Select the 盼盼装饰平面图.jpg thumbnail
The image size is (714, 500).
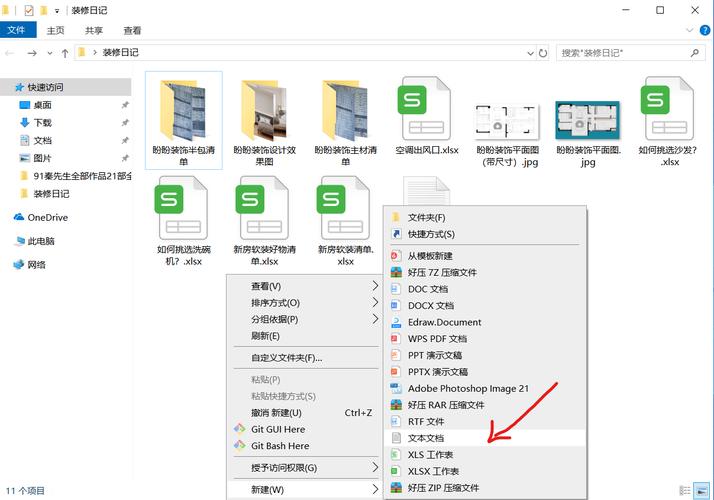pyautogui.click(x=588, y=120)
